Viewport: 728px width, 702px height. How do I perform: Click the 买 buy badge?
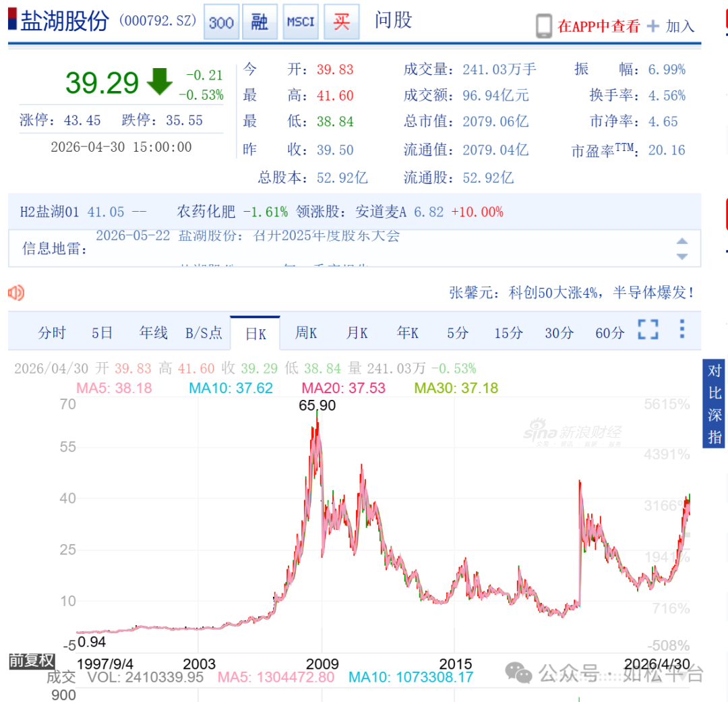coord(341,22)
